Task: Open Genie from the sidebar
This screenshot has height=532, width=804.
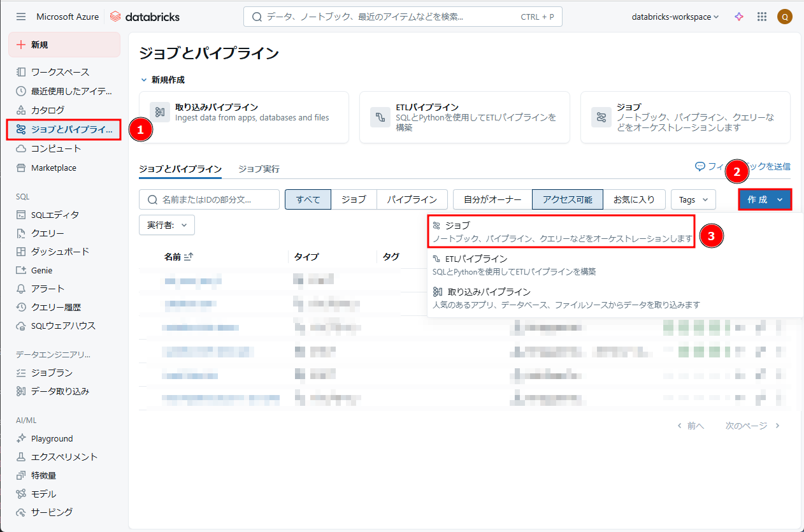Action: (41, 270)
